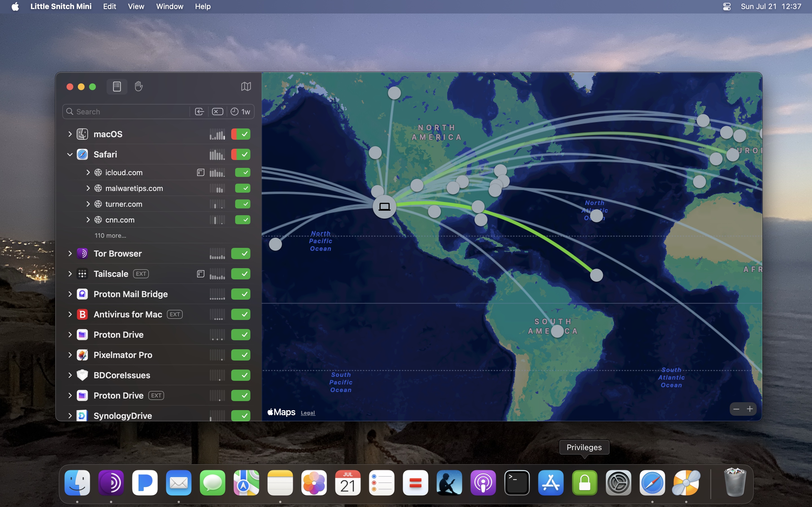Click the clear inactive connections filter icon
The image size is (812, 507).
(x=217, y=112)
